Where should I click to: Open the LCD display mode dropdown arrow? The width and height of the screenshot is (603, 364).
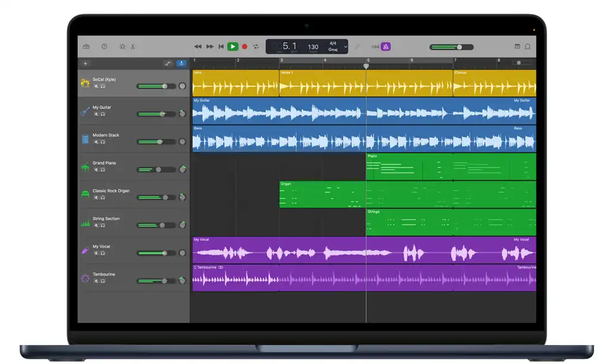pyautogui.click(x=346, y=47)
